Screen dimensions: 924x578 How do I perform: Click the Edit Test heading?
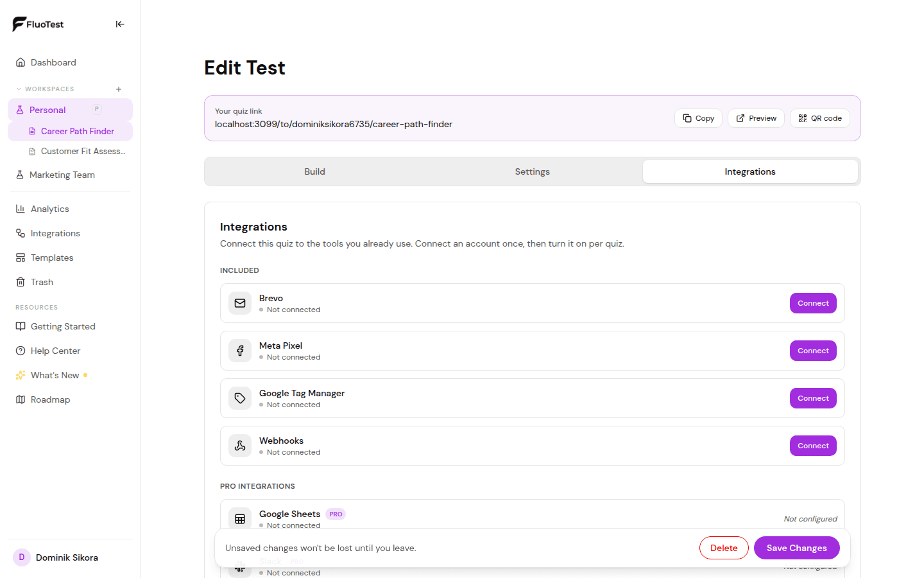click(244, 67)
